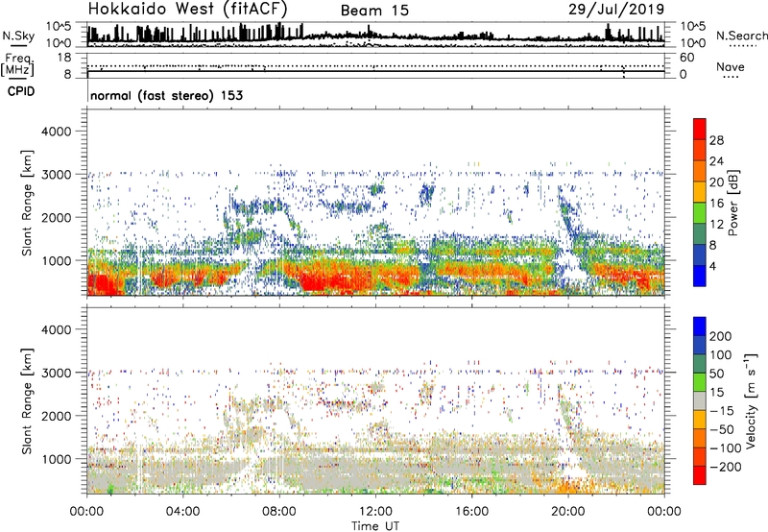Click the '18' frequency axis value
This screenshot has height=532, width=768.
pyautogui.click(x=64, y=58)
